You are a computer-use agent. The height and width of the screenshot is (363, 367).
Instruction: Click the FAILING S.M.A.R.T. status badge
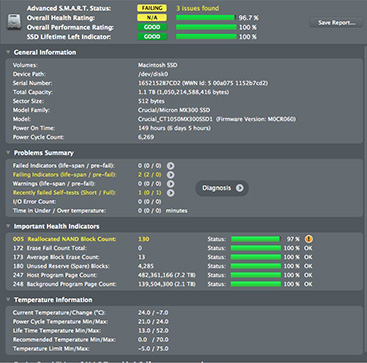(x=152, y=8)
